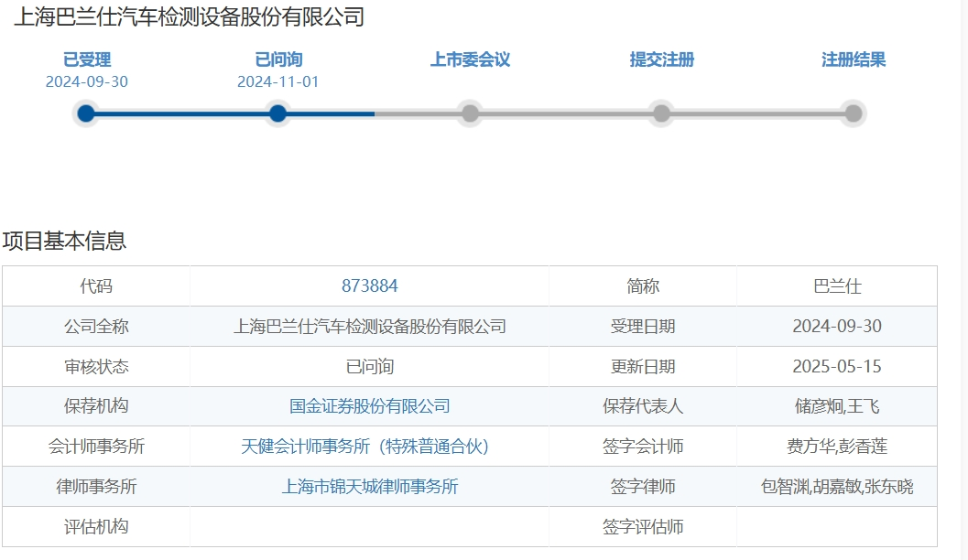Click the 包智渊,胡嘉敏,张东晓 cell
The width and height of the screenshot is (968, 560).
click(837, 487)
